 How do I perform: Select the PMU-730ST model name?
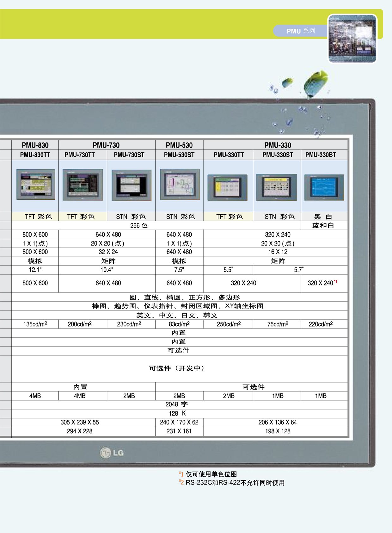point(129,155)
